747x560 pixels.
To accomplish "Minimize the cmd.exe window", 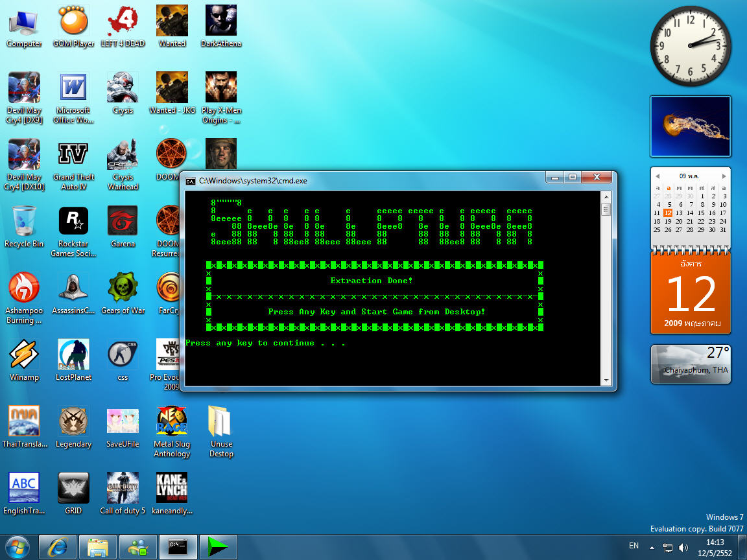I will click(x=554, y=177).
